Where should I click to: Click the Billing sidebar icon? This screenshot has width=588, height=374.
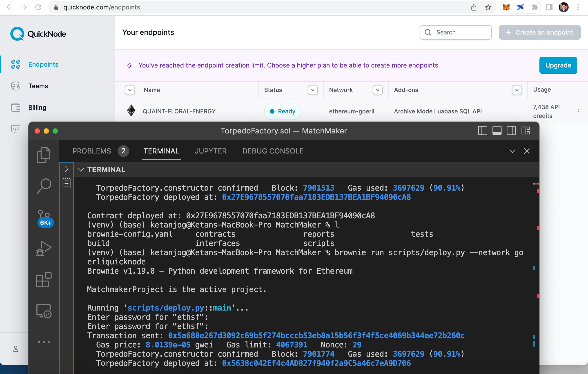click(16, 108)
